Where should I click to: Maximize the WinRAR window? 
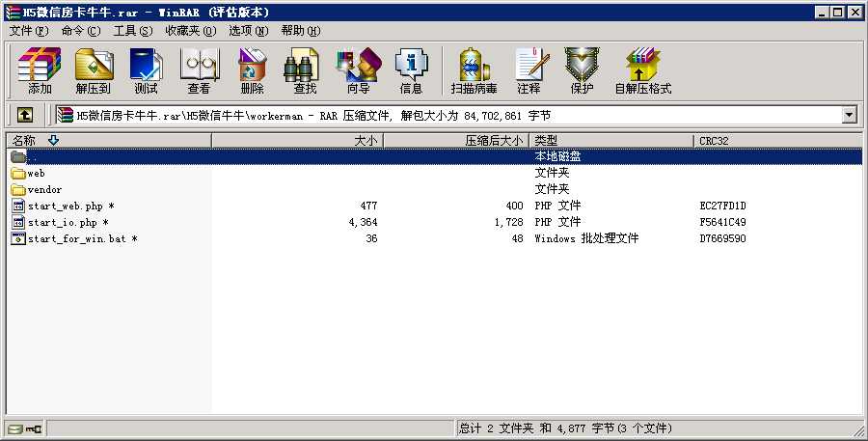[838, 13]
